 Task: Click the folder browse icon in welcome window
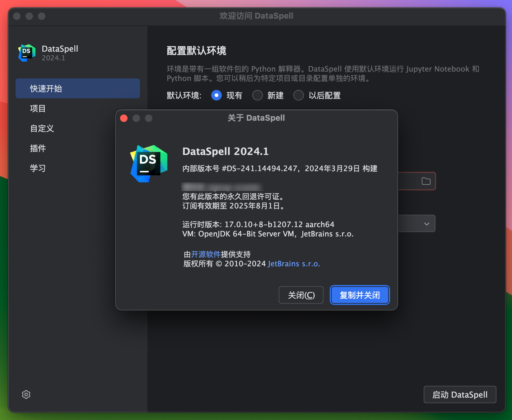tap(426, 181)
